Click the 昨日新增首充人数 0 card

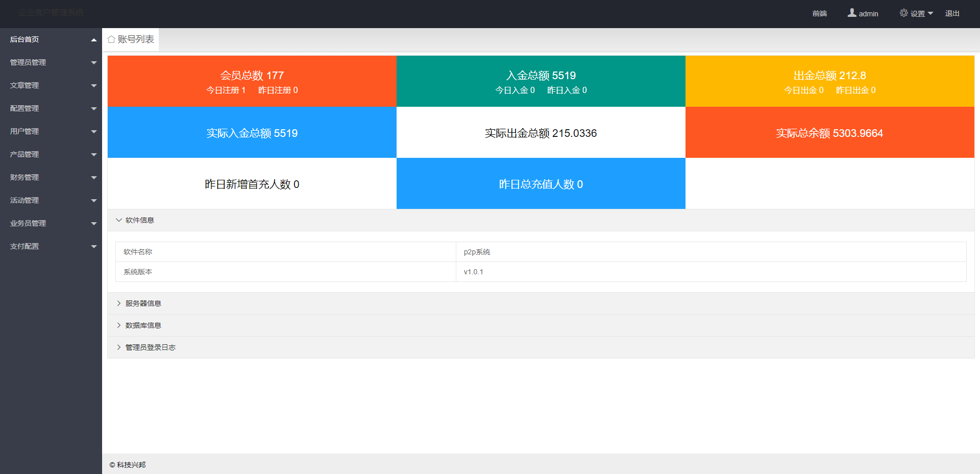click(x=252, y=183)
